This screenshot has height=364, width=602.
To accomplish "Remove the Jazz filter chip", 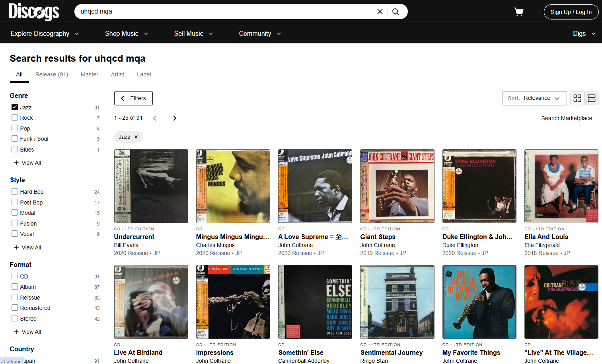I will [136, 137].
